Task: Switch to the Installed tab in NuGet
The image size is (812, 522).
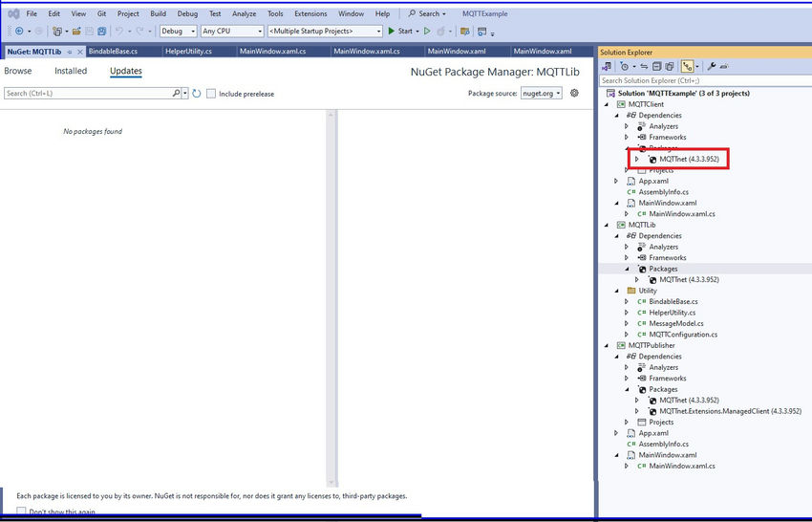Action: [x=71, y=71]
